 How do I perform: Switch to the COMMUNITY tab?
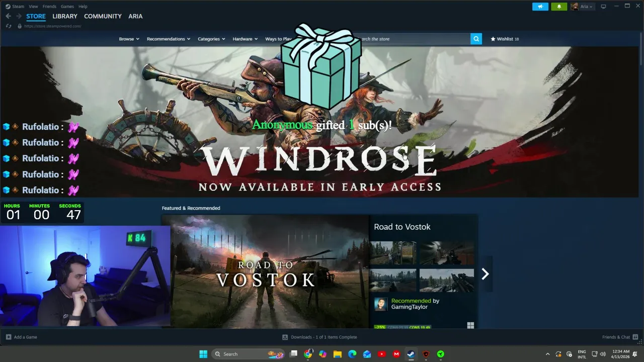103,16
